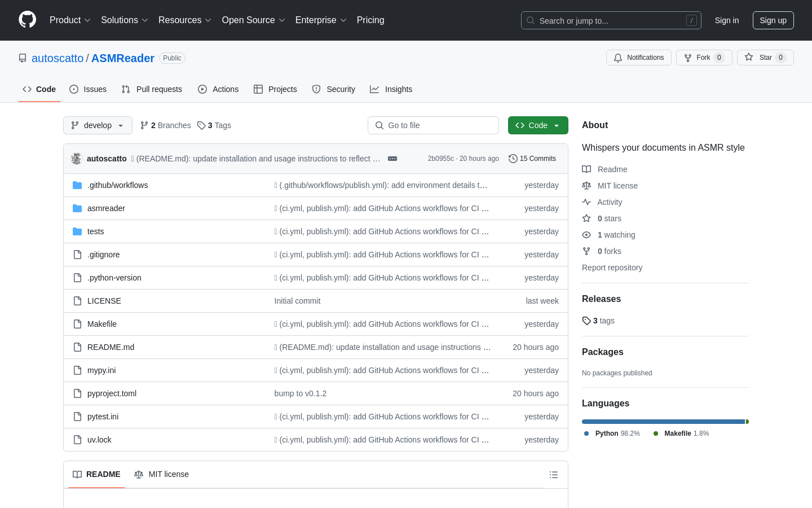Open the .python-version file
This screenshot has height=508, width=812.
(x=114, y=278)
